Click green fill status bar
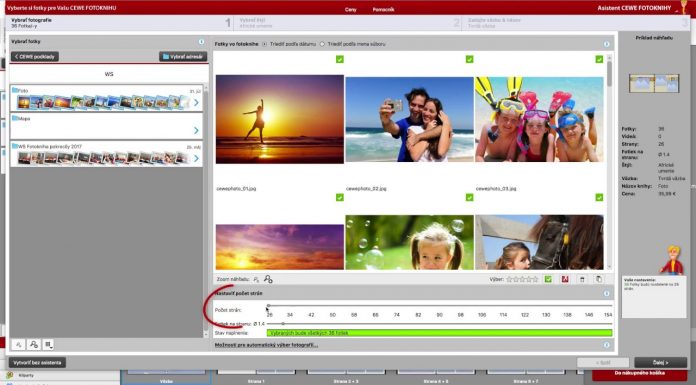The width and height of the screenshot is (696, 385). [439, 333]
